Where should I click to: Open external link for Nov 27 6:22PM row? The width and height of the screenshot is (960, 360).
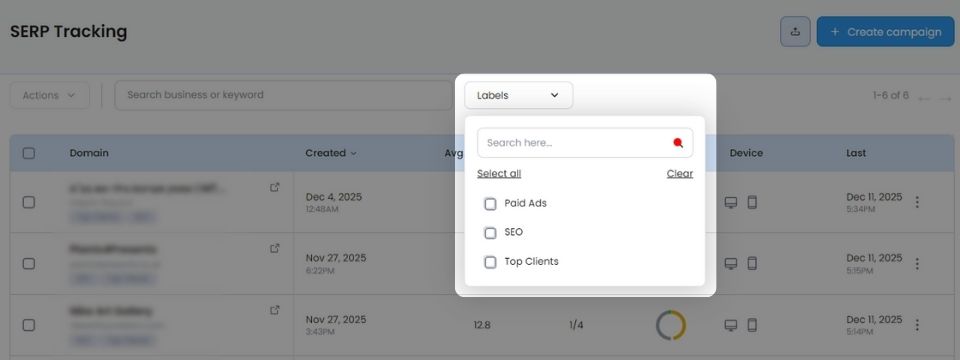pyautogui.click(x=275, y=249)
